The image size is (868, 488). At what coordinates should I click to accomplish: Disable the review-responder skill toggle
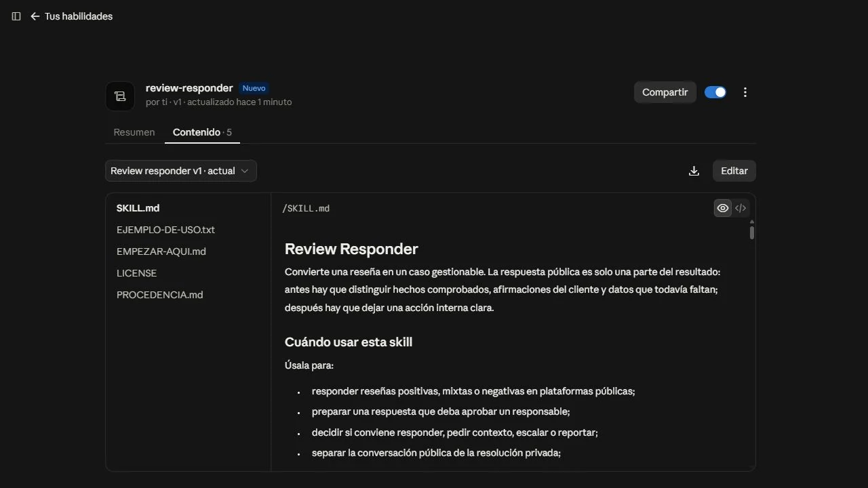715,92
